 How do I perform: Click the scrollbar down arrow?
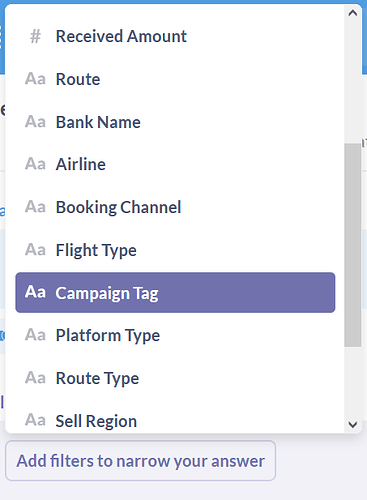pyautogui.click(x=353, y=424)
